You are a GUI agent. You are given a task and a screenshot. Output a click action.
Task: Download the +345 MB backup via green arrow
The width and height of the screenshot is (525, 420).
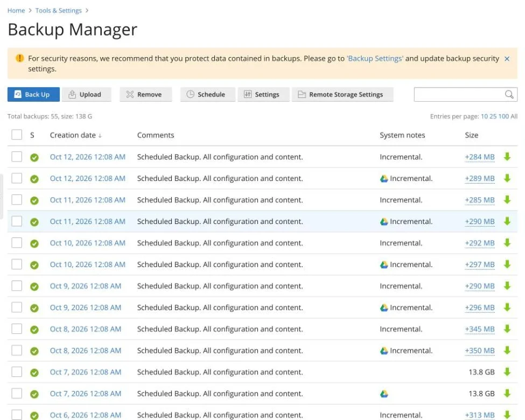click(x=507, y=329)
